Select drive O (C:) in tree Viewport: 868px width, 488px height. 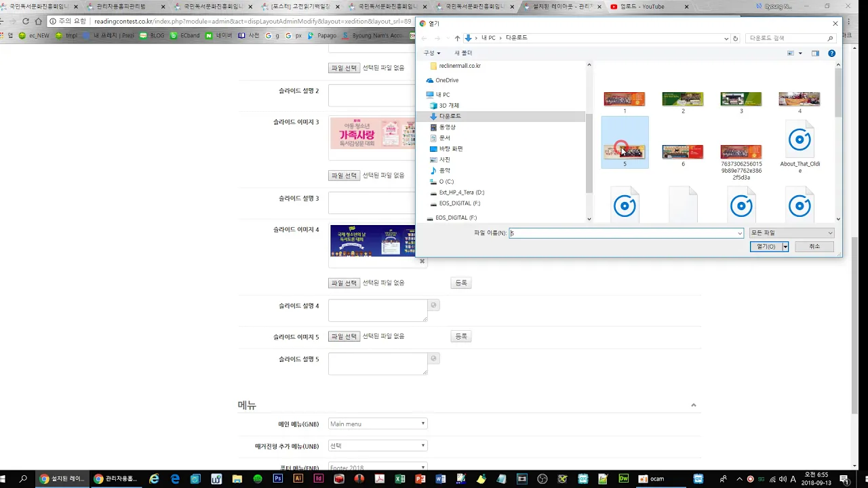441,182
